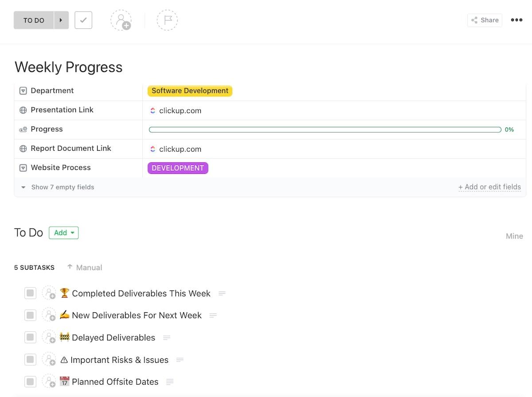
Task: Assign someone to Completed Deliverables This Week
Action: point(49,293)
